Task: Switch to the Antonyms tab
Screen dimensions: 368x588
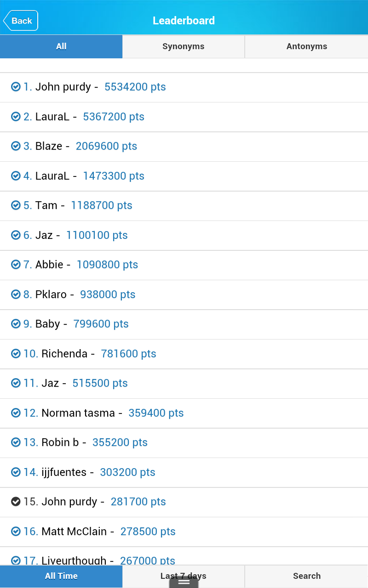Action: pos(306,46)
